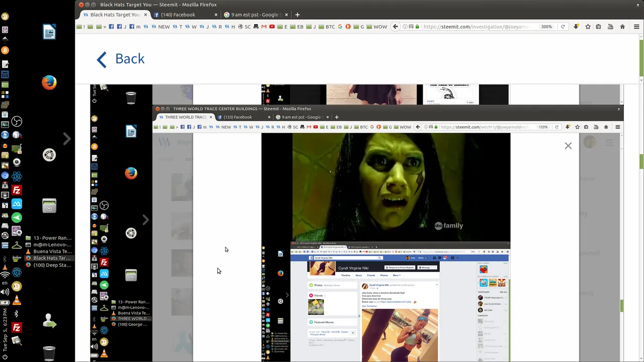Open power button beneath the 'Tue Sep 5' clock

5,357
